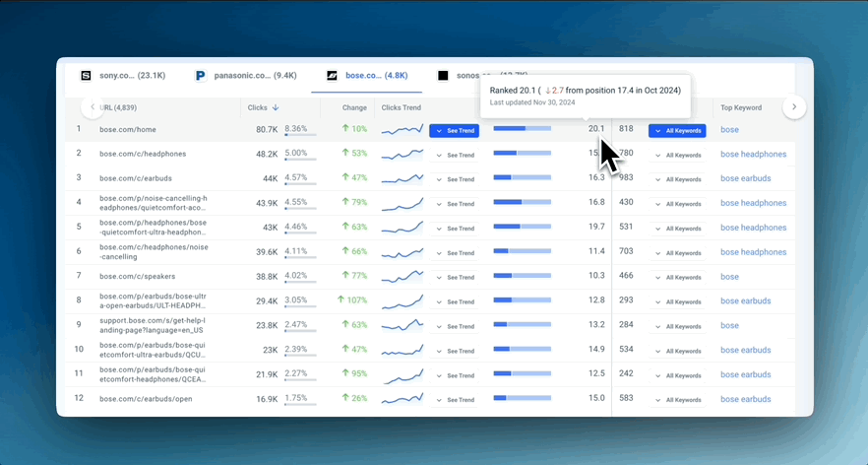Click the Panasonic P logo icon
Image resolution: width=868 pixels, height=465 pixels.
[201, 76]
